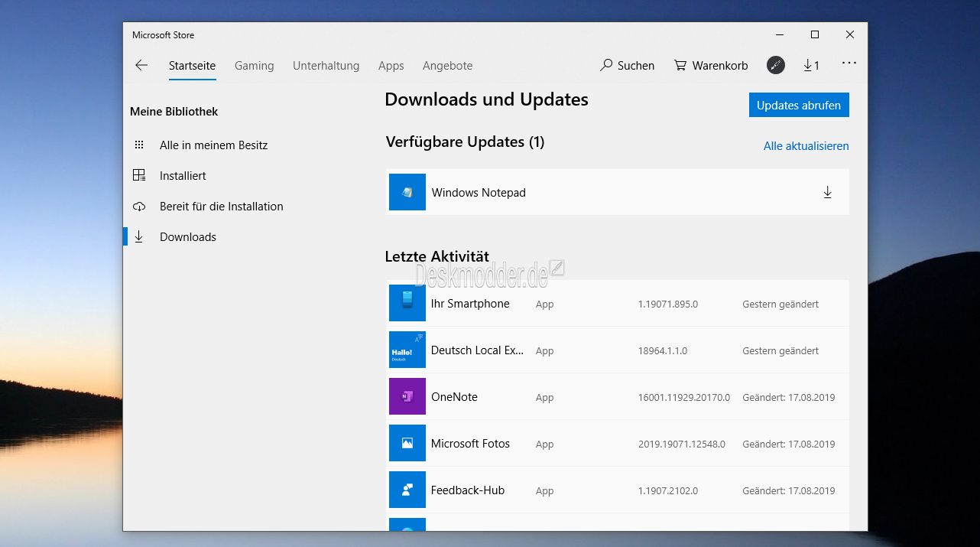Open the Feedback-Hub entry

click(x=617, y=490)
